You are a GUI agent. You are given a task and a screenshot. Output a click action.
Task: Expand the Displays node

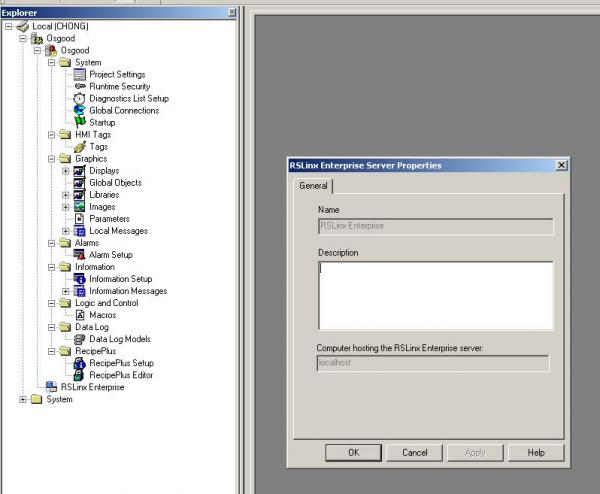coord(66,171)
